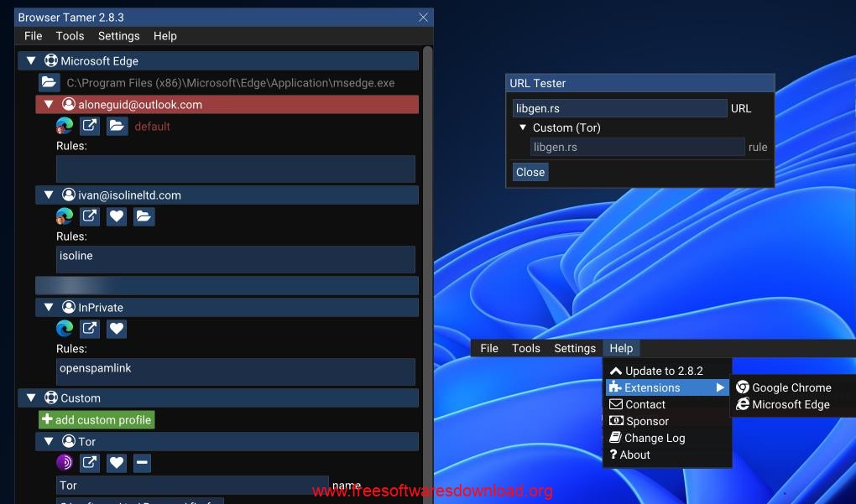This screenshot has width=856, height=504.
Task: Open Settings in the lower-right menu bar
Action: point(575,348)
